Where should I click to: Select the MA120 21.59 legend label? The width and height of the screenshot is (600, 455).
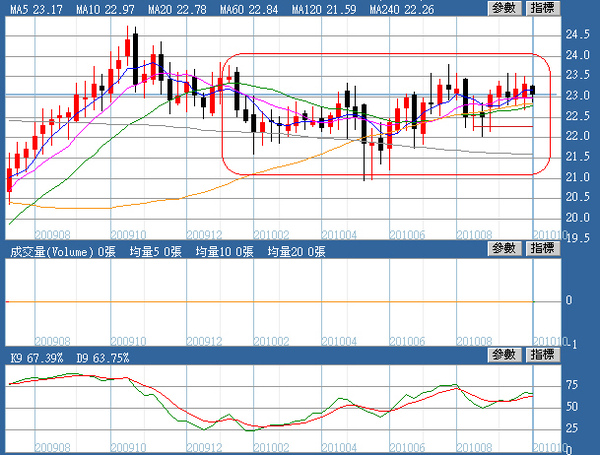(324, 10)
